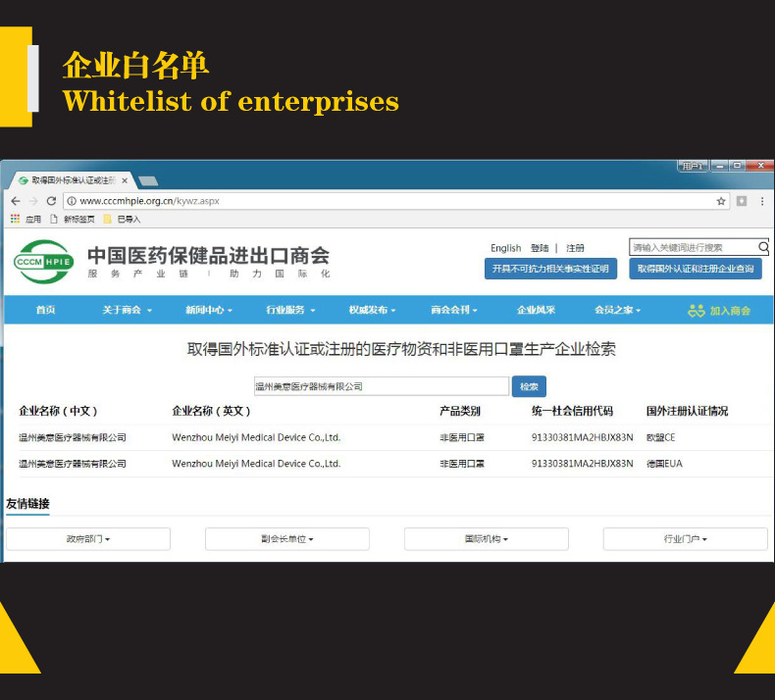Open the apps grid in bookmarks bar
775x700 pixels.
coord(15,220)
